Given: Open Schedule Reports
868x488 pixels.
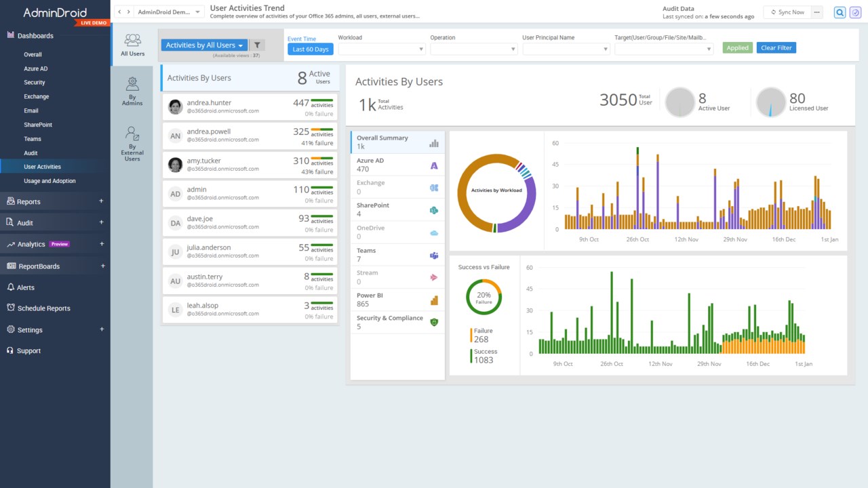Looking at the screenshot, I should pos(43,308).
